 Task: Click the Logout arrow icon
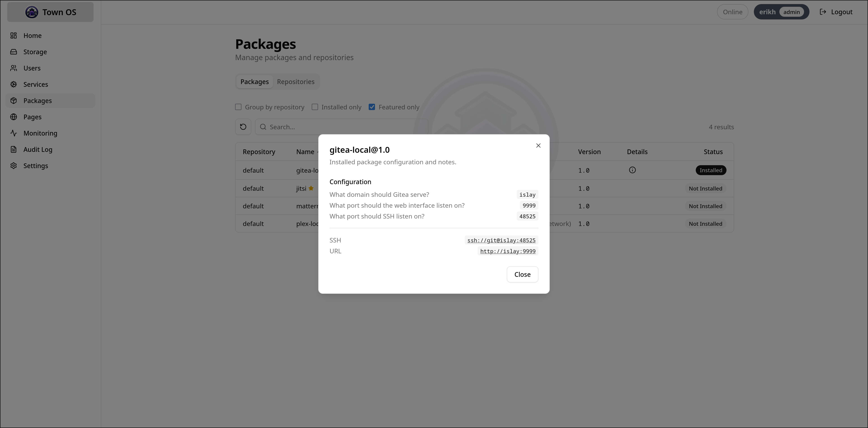(x=823, y=12)
